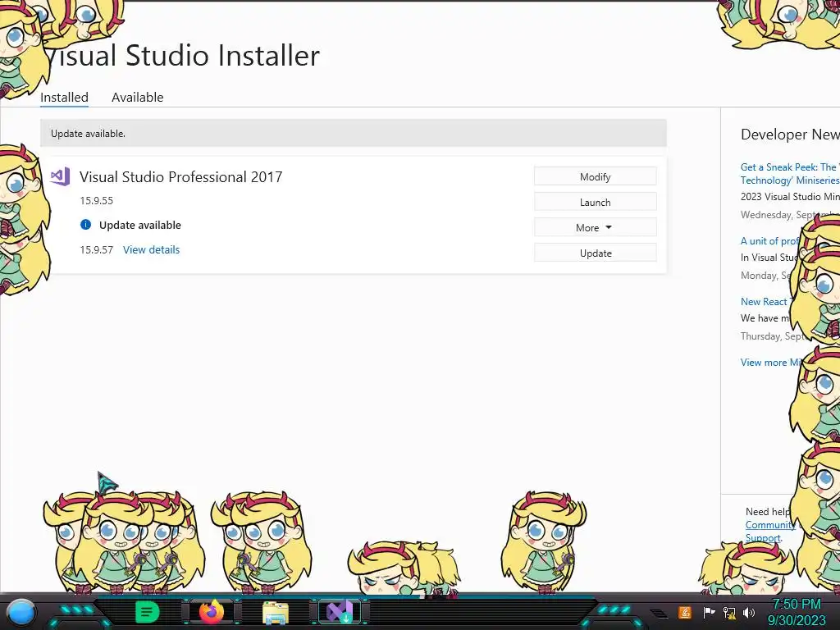Click the Launch button
The height and width of the screenshot is (630, 840).
(x=596, y=202)
